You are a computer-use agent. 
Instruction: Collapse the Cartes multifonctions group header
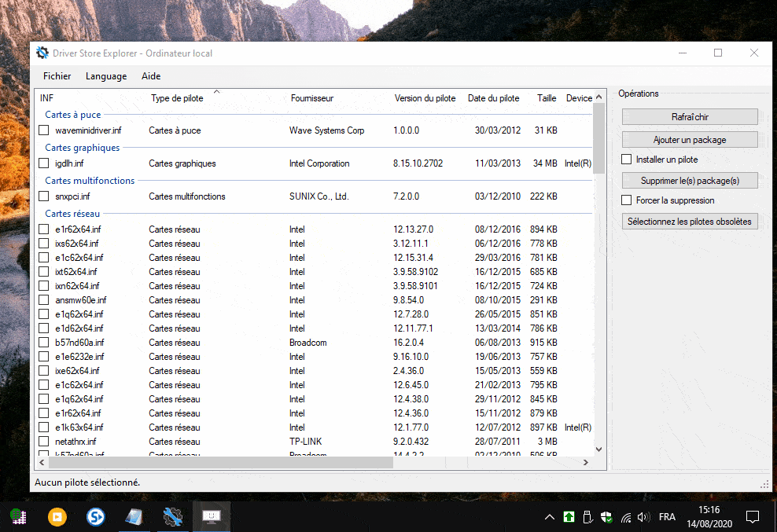click(x=90, y=181)
